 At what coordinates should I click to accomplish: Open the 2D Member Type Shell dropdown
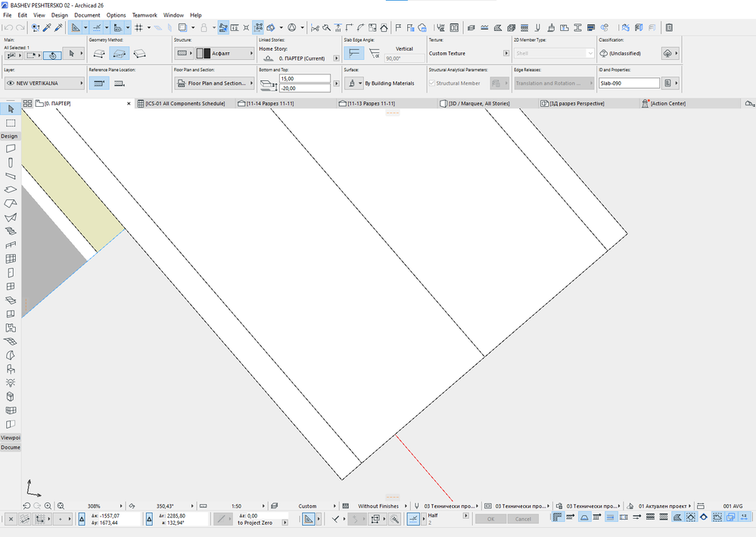tap(554, 54)
